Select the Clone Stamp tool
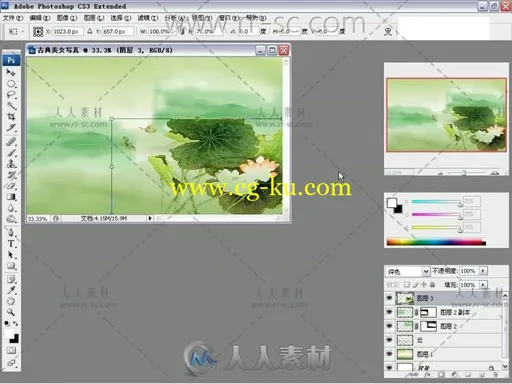The image size is (512, 384). [x=11, y=164]
